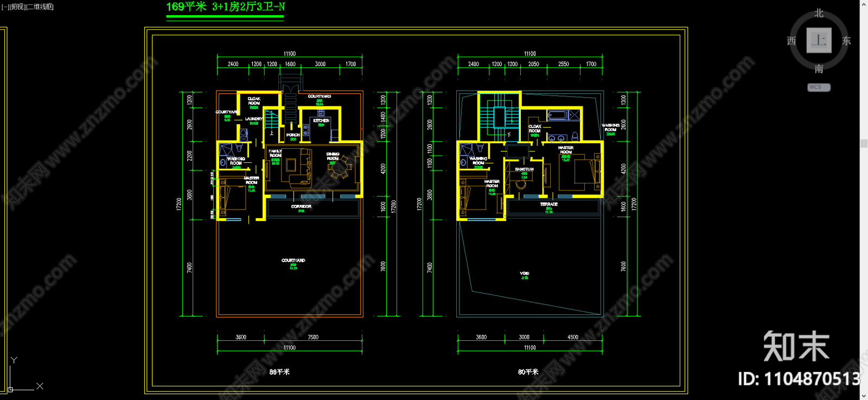Open the [-] viewport controls menu
Image resolution: width=868 pixels, height=400 pixels.
pos(5,7)
